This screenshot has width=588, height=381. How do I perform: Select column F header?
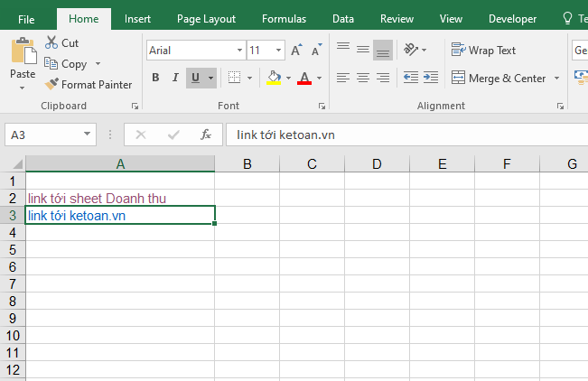(x=507, y=164)
